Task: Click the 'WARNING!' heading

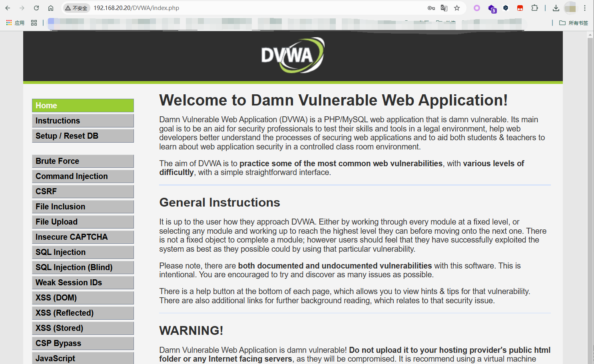Action: [x=191, y=331]
